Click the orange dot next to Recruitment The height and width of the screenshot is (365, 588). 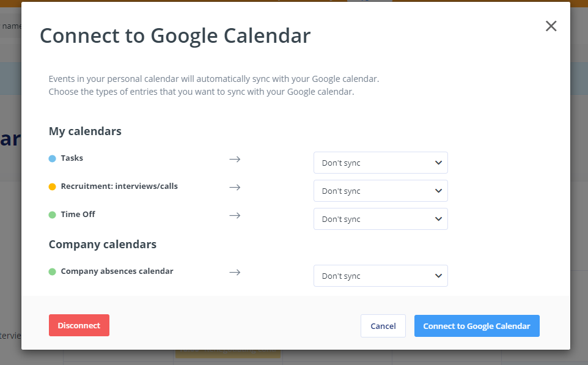(53, 187)
